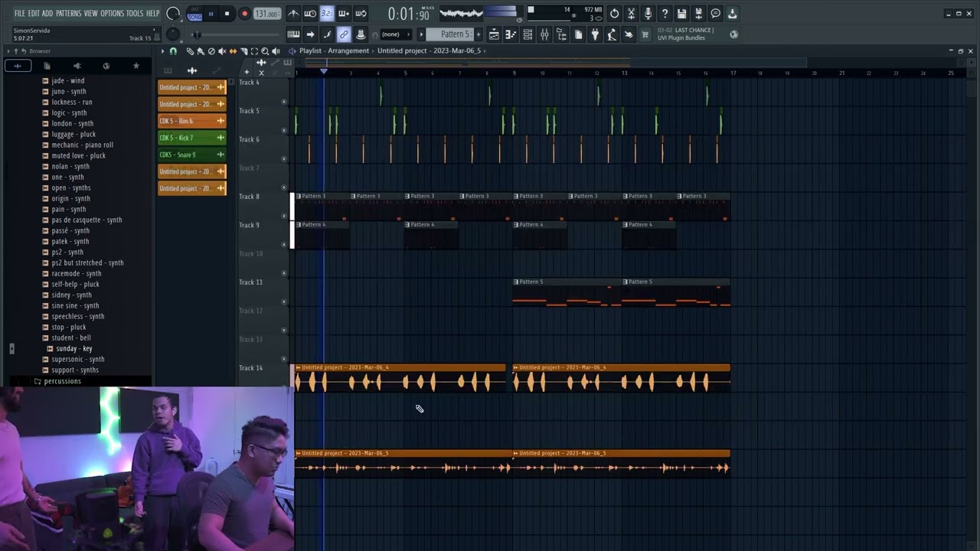The image size is (980, 551).
Task: Open the VIEW menu
Action: pos(90,13)
